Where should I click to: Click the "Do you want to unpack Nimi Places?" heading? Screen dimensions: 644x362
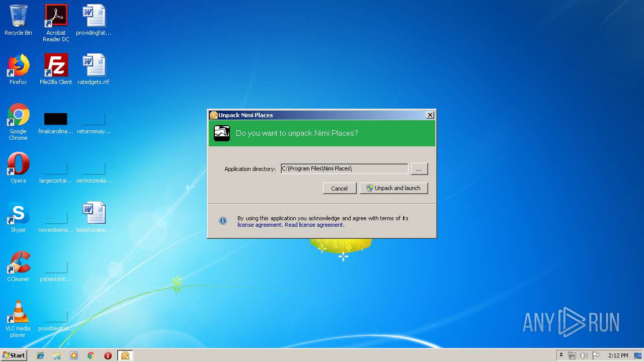coord(297,133)
